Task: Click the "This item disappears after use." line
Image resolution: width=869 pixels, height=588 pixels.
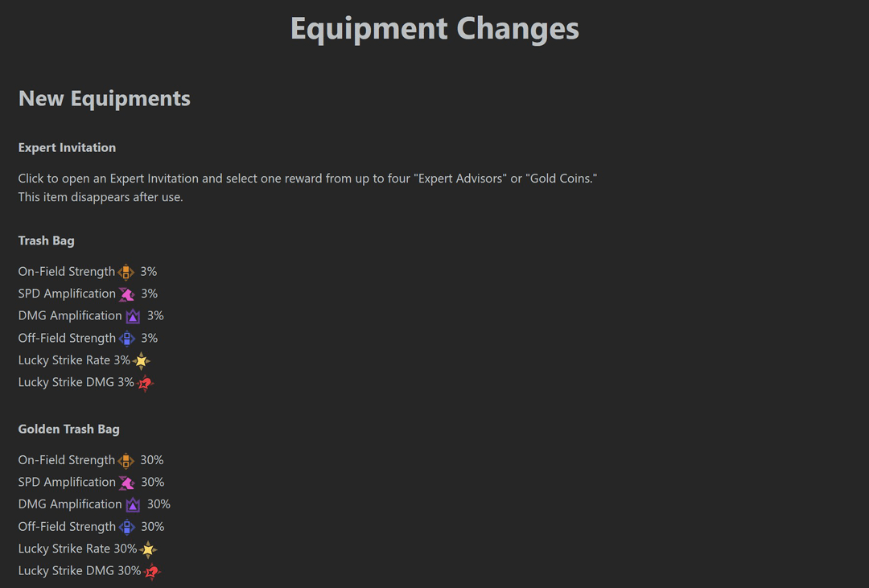Action: tap(101, 197)
